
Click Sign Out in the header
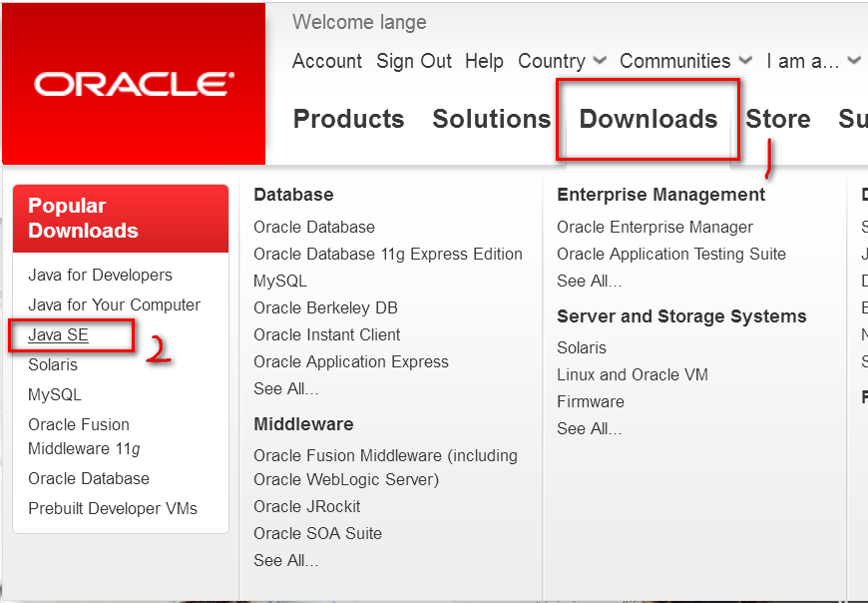click(x=414, y=61)
